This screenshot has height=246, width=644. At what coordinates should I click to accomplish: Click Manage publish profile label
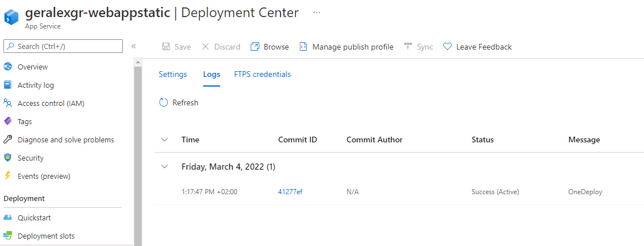353,47
